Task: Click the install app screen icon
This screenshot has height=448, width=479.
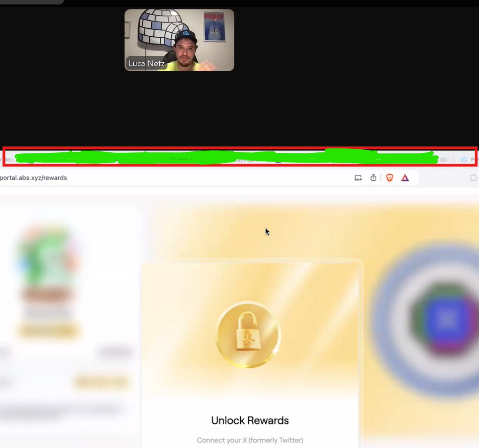Action: (x=358, y=178)
